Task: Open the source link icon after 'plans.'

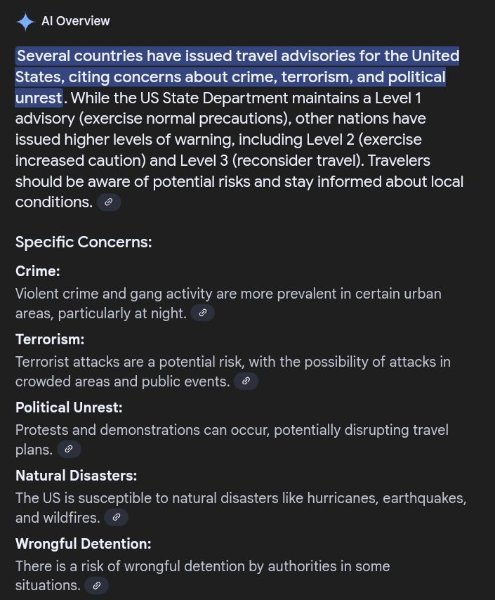Action: tap(69, 449)
